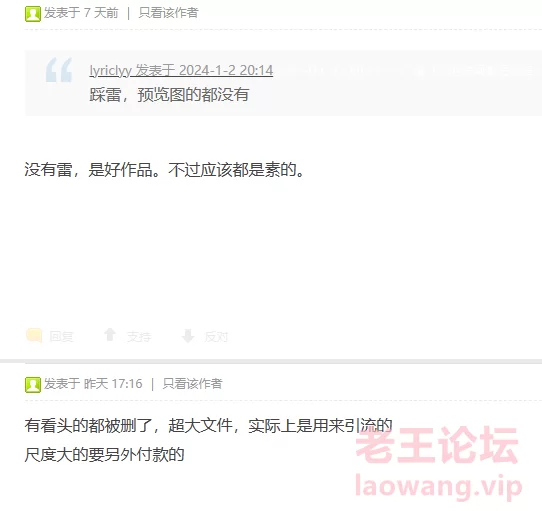Click the green user icon beside 发表于 7 天前

click(33, 14)
